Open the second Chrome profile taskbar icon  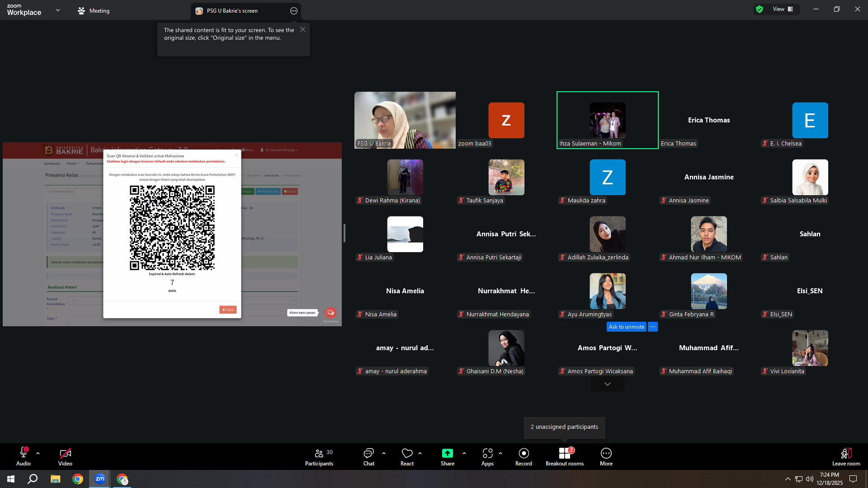point(122,479)
